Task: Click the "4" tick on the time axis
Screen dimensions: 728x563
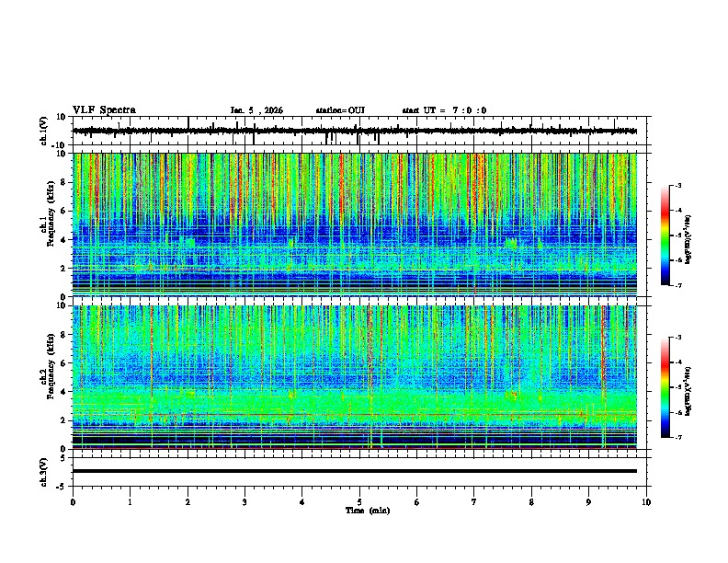Action: 302,502
